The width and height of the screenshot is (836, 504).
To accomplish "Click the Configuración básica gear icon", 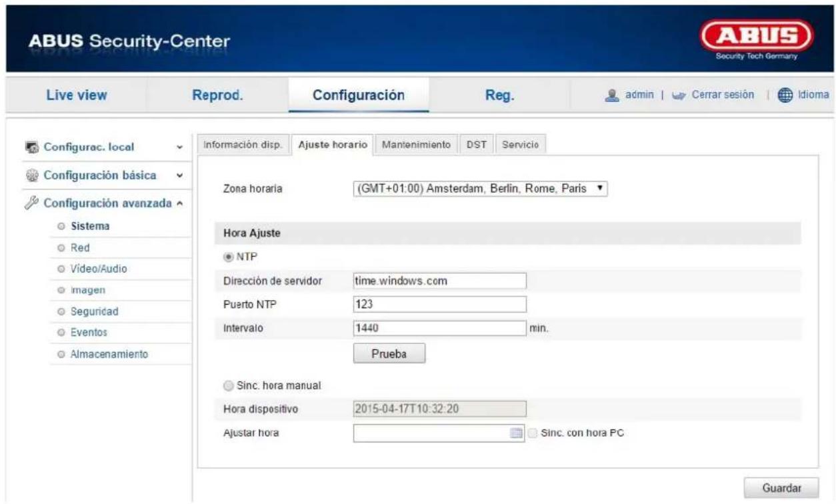I will [x=31, y=175].
